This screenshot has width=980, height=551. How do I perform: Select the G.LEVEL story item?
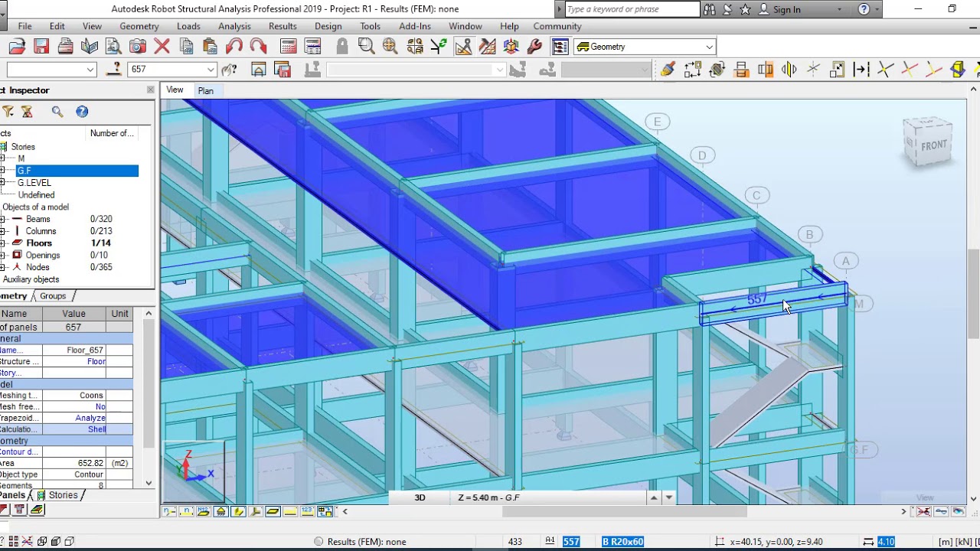coord(34,183)
